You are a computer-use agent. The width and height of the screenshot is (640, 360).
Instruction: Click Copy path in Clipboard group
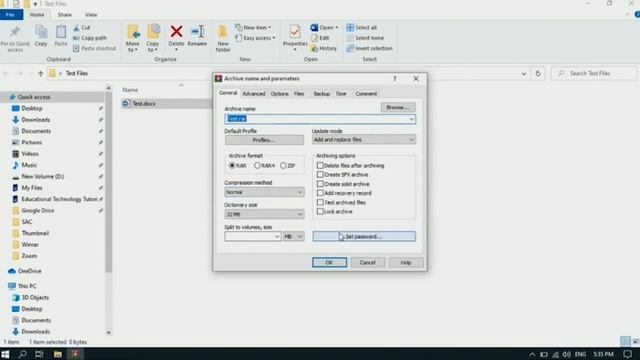90,38
